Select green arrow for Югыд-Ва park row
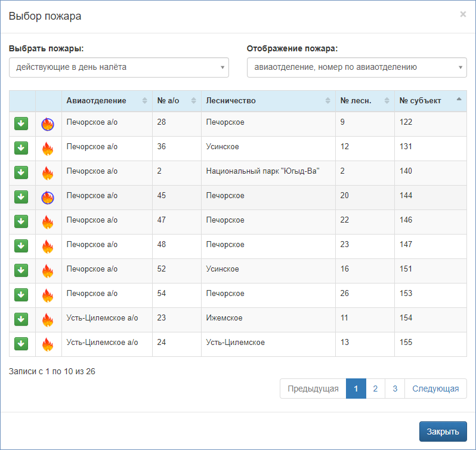Viewport: 476px width, 450px height. point(21,172)
